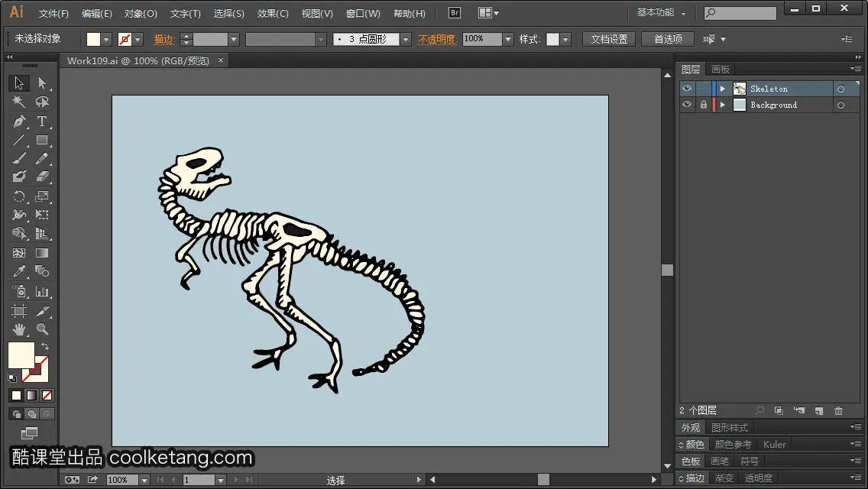Select the Gradient tool
868x489 pixels.
[42, 253]
